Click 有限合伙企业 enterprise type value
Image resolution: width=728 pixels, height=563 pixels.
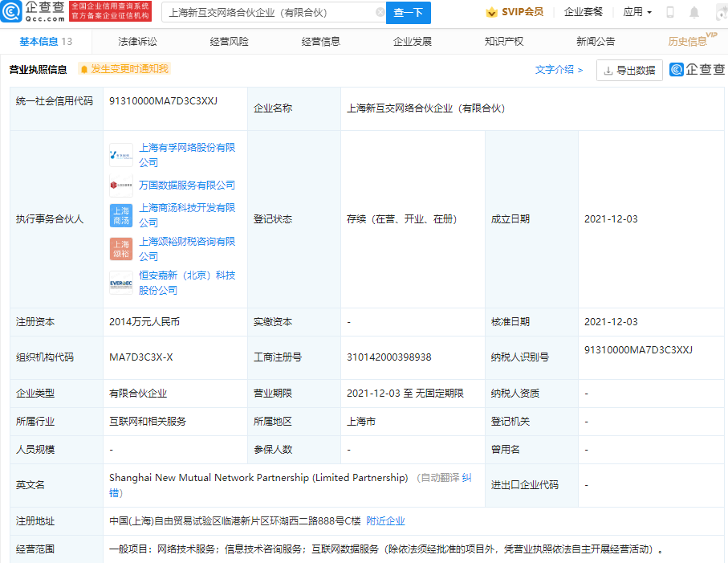(138, 394)
